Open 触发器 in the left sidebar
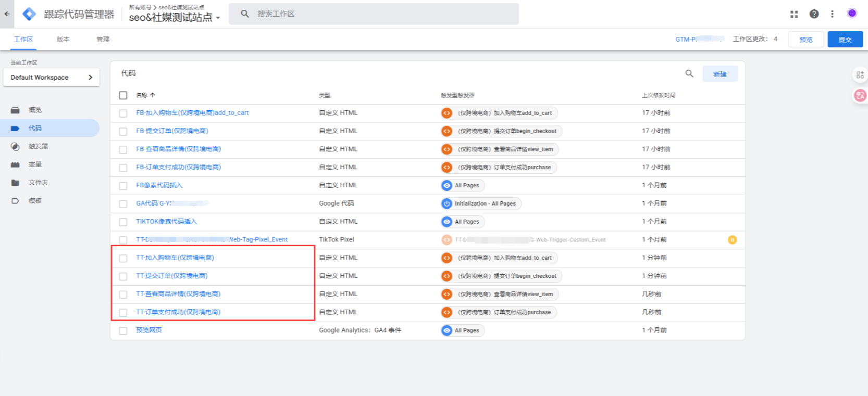 tap(38, 146)
